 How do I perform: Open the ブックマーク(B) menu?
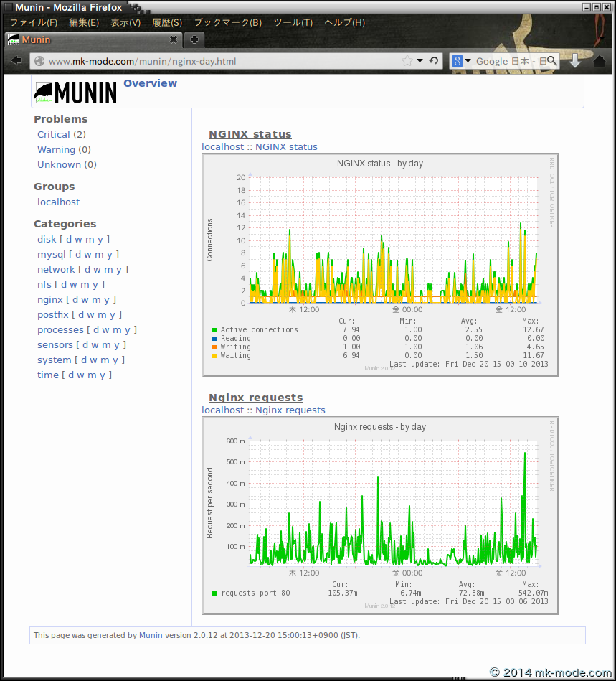point(227,22)
